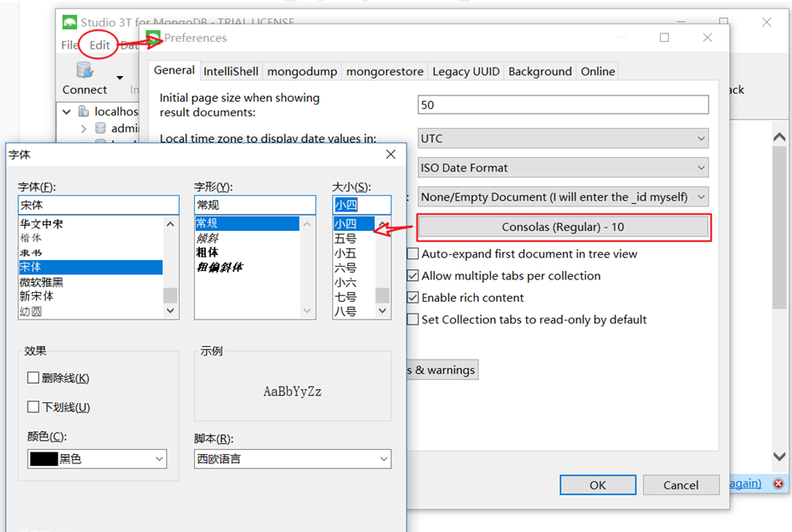Image resolution: width=792 pixels, height=532 pixels.
Task: Click the red error icon beside 'again)'
Action: point(779,483)
